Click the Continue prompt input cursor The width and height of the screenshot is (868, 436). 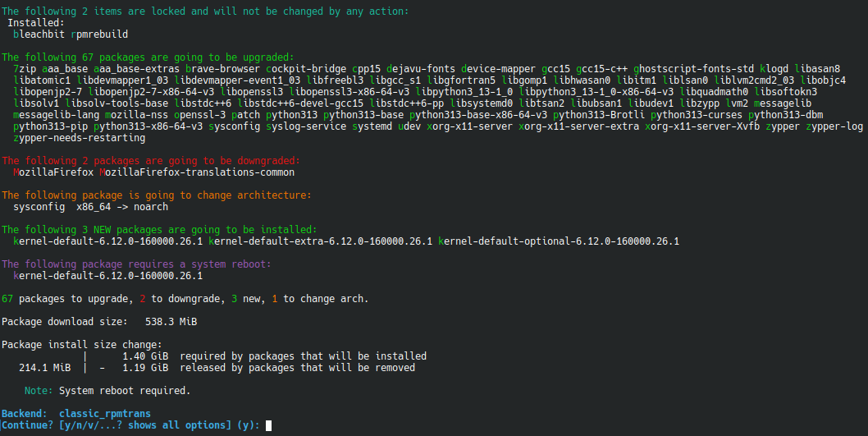(268, 425)
